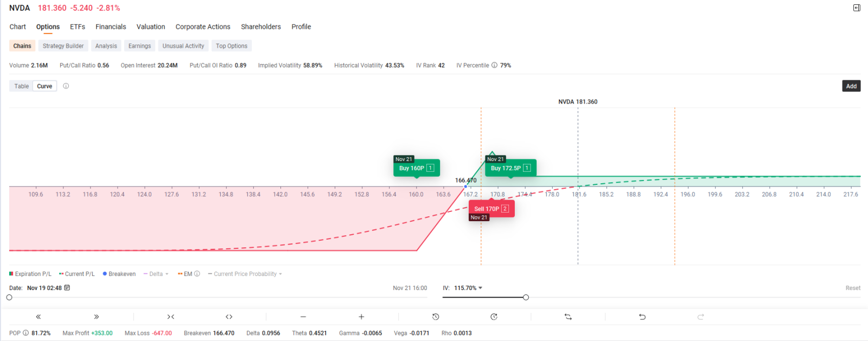Click the double-left arrows shift strikes icon
Image resolution: width=868 pixels, height=341 pixels.
coord(38,317)
